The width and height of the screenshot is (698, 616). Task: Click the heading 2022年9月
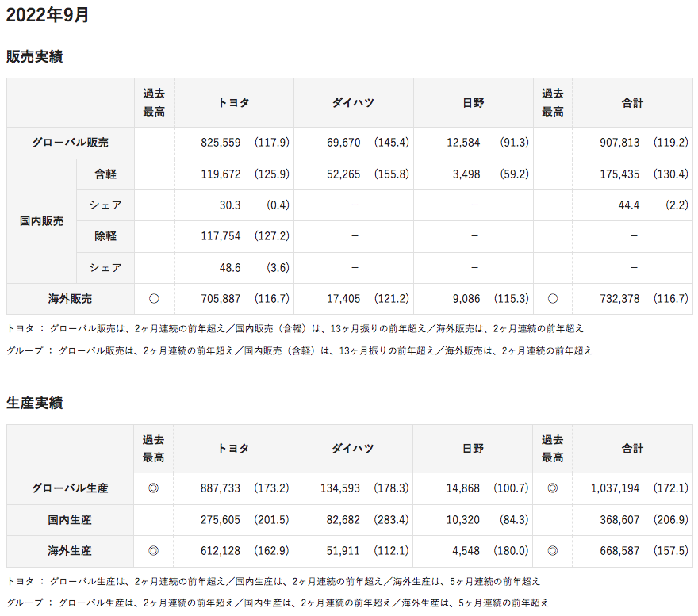[x=47, y=15]
